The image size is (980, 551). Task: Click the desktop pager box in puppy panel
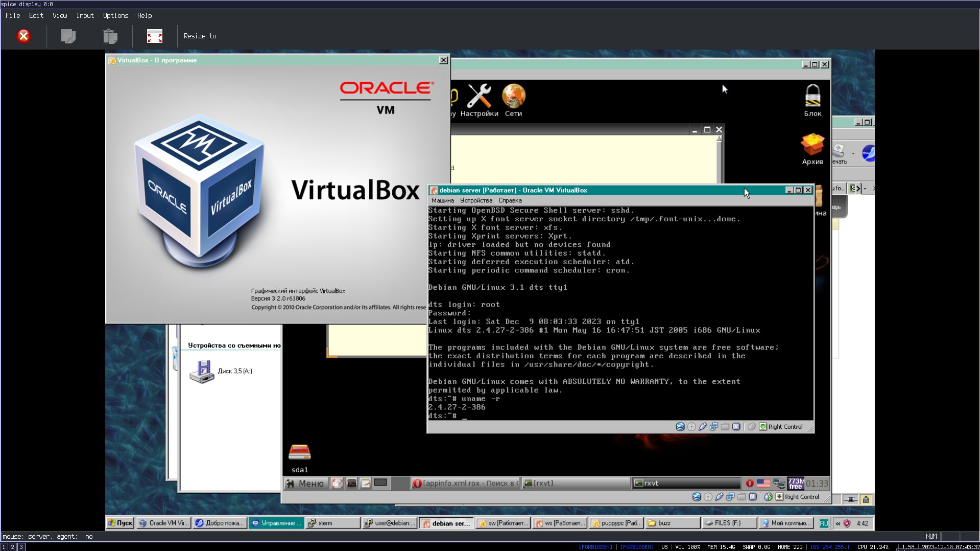(380, 483)
